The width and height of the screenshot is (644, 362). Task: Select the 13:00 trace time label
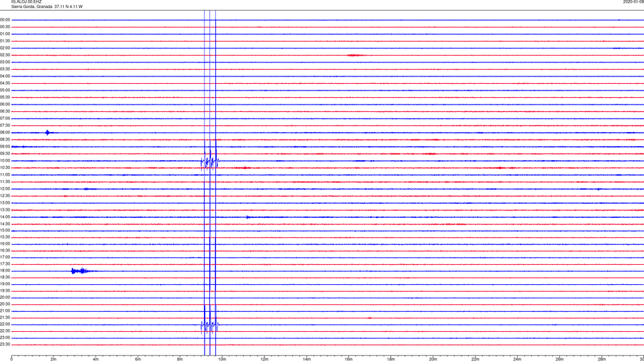point(5,202)
